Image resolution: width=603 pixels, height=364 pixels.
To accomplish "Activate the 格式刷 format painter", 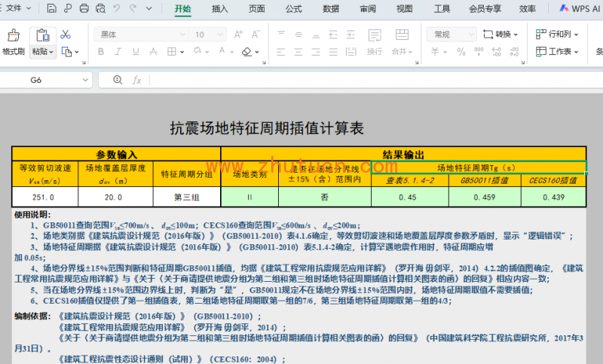I will pyautogui.click(x=14, y=42).
